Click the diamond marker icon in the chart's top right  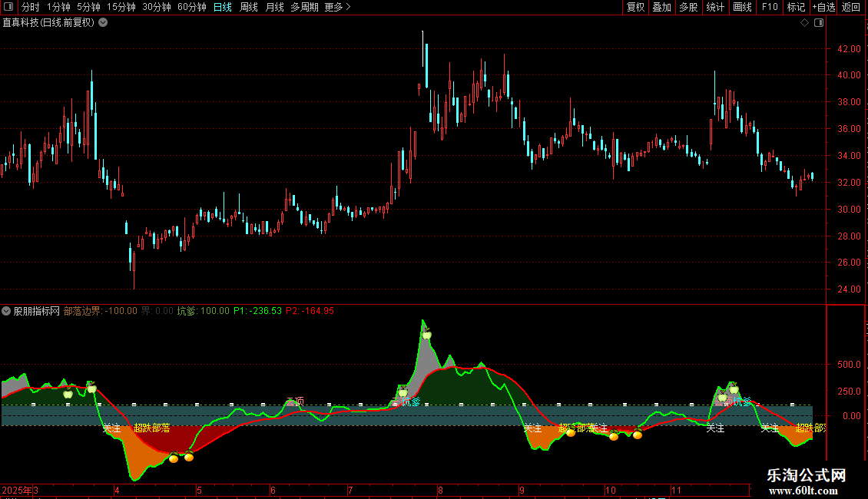804,23
